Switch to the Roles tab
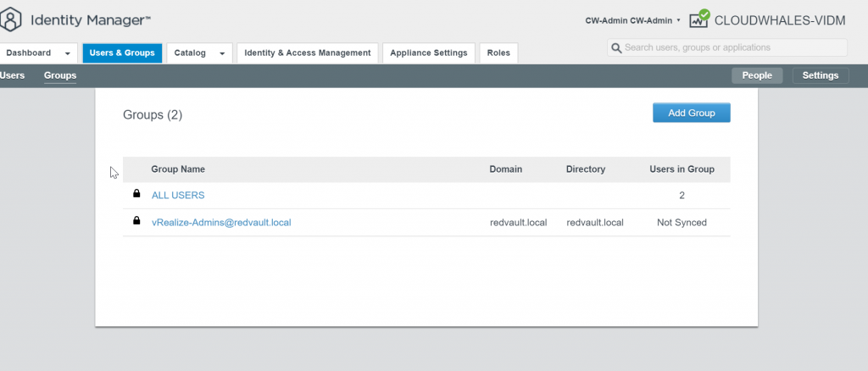 click(498, 53)
